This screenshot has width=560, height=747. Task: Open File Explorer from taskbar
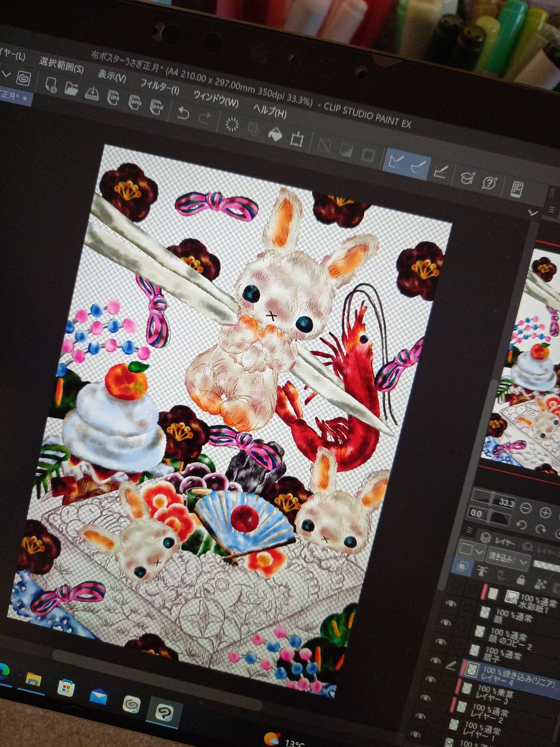pos(33,679)
